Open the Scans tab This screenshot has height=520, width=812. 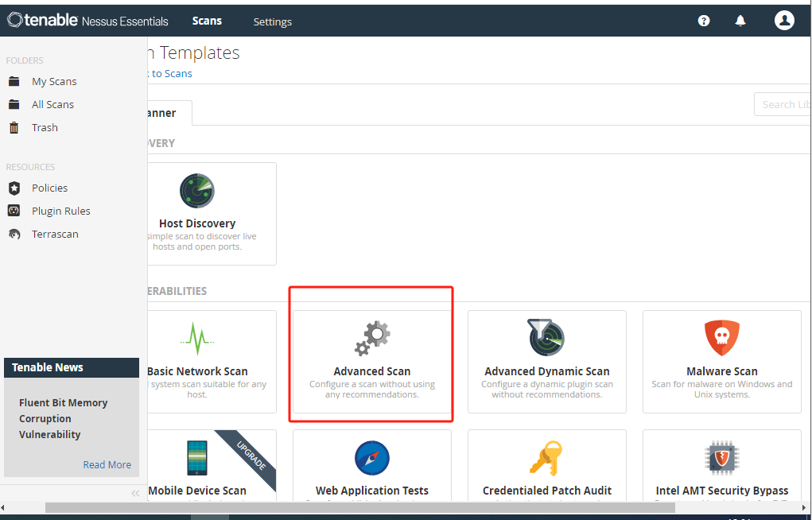tap(207, 21)
